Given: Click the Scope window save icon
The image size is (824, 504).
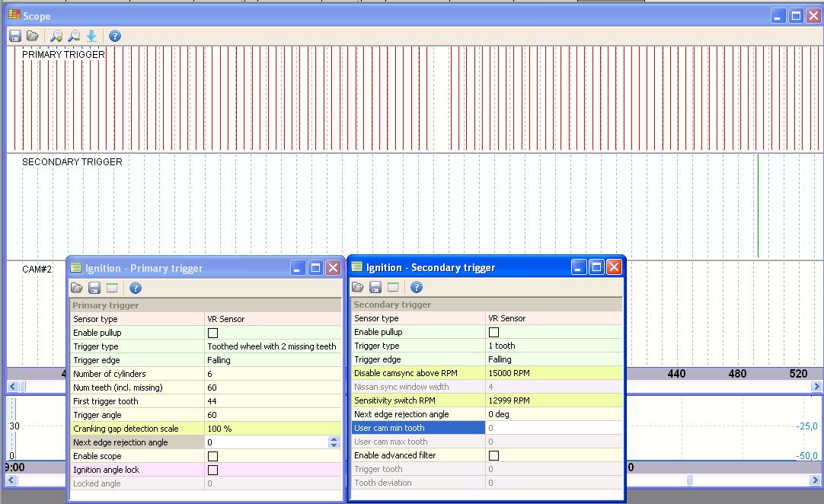Looking at the screenshot, I should 15,36.
